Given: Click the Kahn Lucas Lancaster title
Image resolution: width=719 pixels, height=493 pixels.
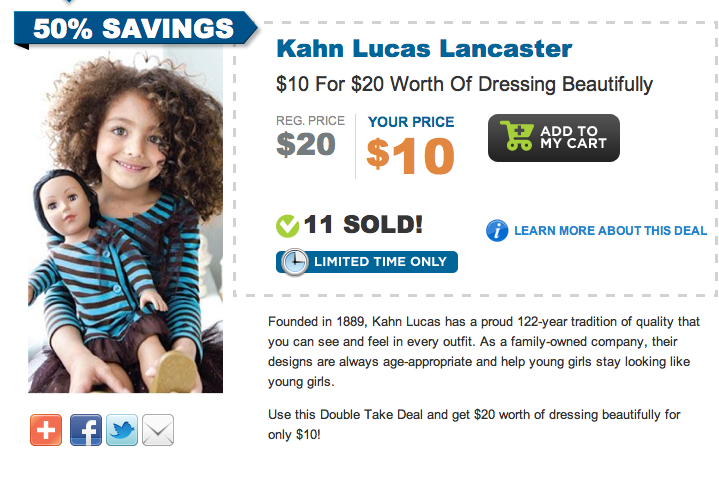Looking at the screenshot, I should (424, 48).
